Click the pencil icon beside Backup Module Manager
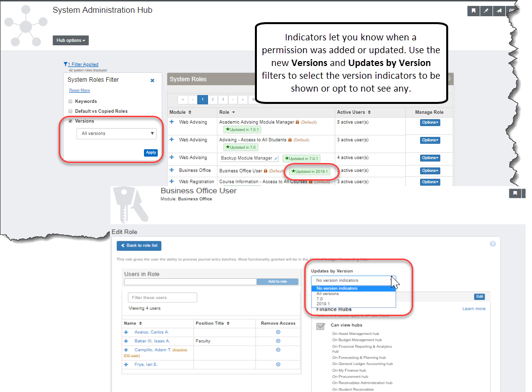This screenshot has height=392, width=532. click(x=276, y=158)
